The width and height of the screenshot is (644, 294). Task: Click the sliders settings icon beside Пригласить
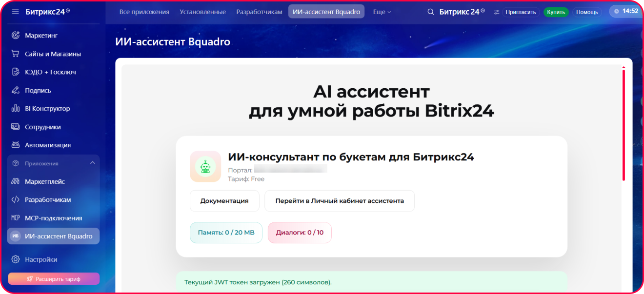point(497,12)
